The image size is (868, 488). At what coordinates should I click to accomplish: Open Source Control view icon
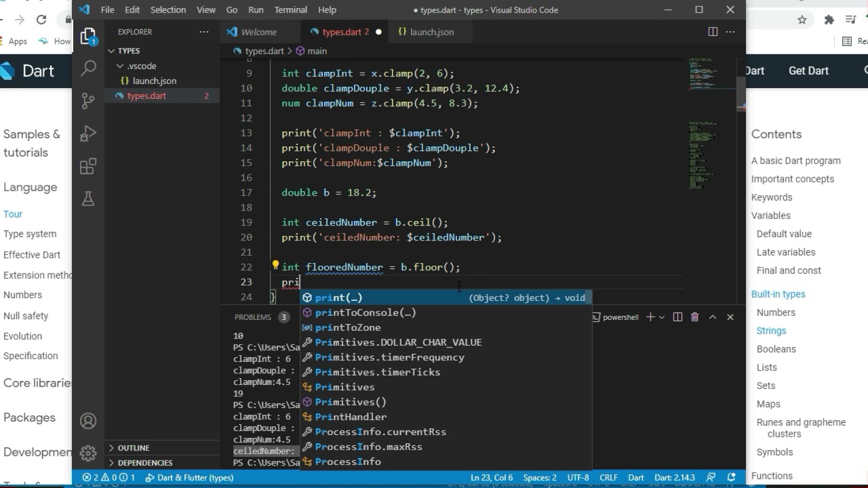pos(88,101)
